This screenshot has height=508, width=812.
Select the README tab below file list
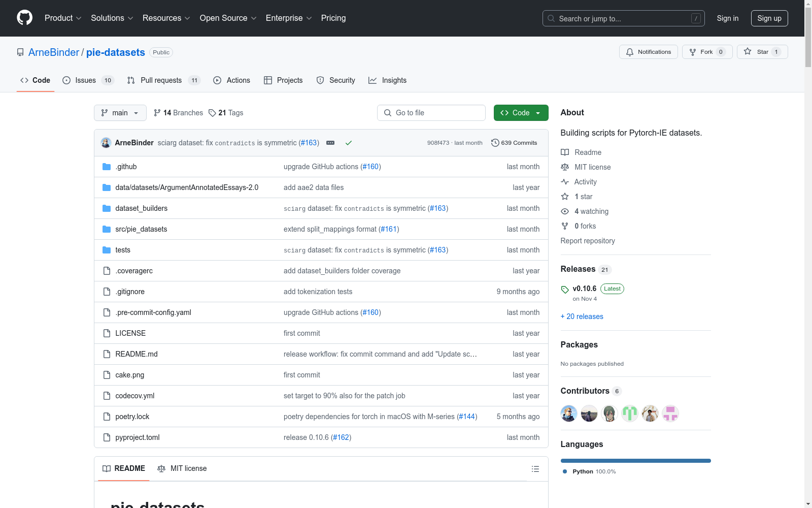[x=124, y=468]
